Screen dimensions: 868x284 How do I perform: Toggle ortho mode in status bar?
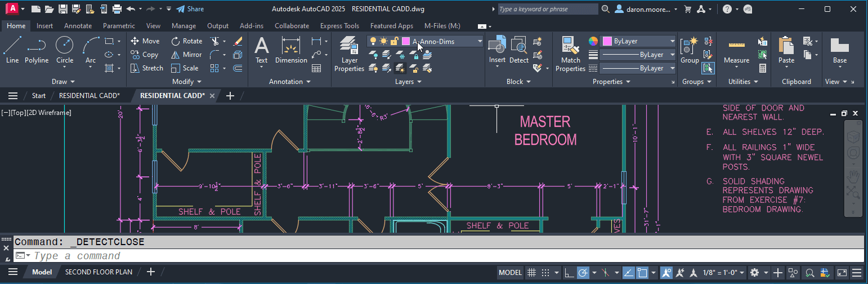click(x=569, y=273)
